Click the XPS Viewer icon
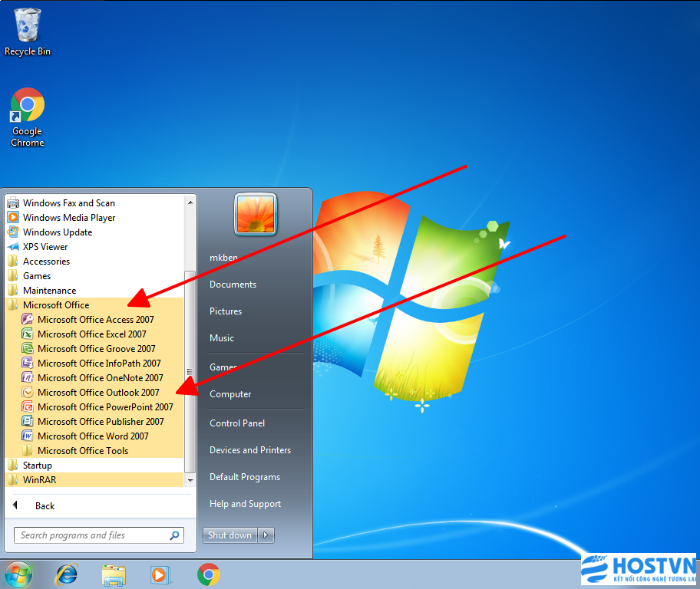The width and height of the screenshot is (700, 589). [13, 247]
